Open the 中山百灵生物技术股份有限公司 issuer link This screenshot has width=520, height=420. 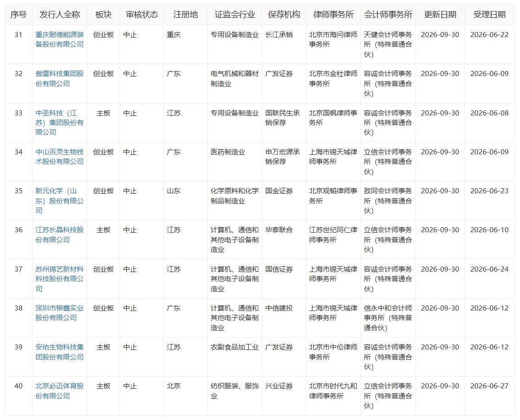click(x=59, y=157)
